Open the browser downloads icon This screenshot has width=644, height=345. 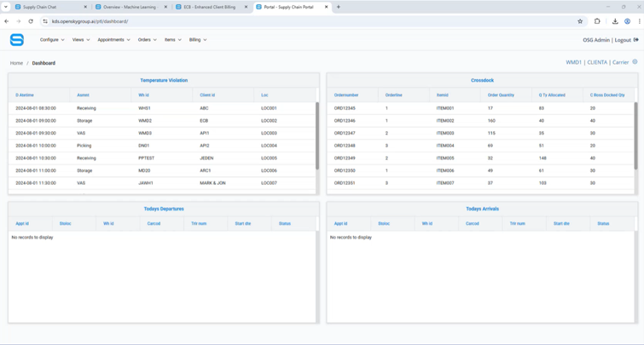pyautogui.click(x=614, y=21)
